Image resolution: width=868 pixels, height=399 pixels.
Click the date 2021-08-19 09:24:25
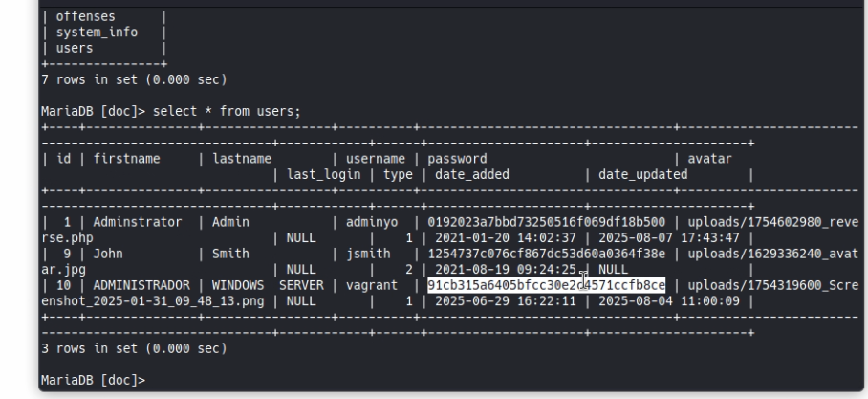pos(505,270)
